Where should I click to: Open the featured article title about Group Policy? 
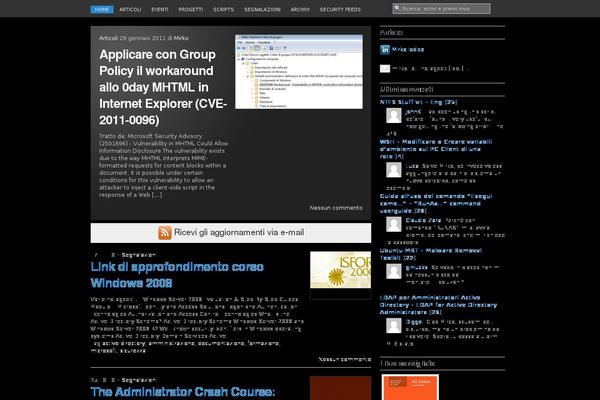pos(163,87)
